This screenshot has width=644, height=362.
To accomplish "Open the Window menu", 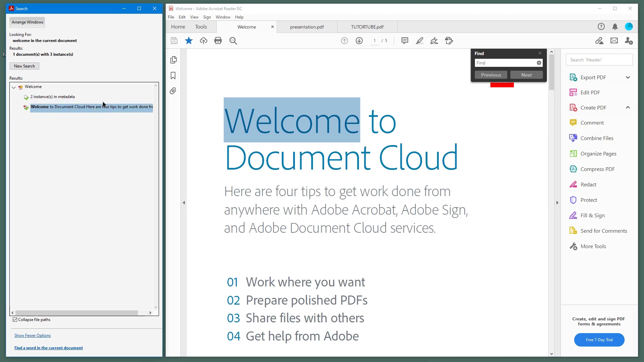I will 223,17.
